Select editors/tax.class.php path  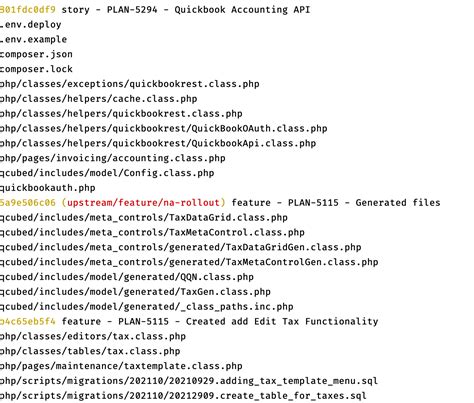pos(93,336)
